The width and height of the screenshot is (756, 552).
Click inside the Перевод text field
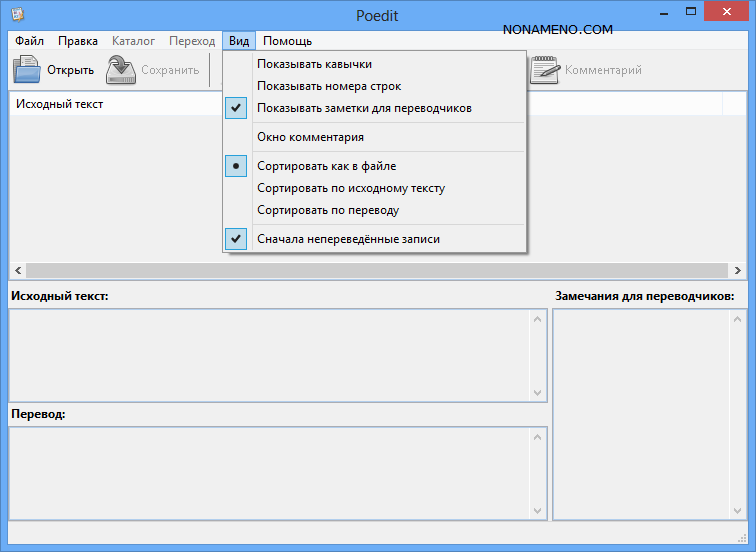coord(270,473)
